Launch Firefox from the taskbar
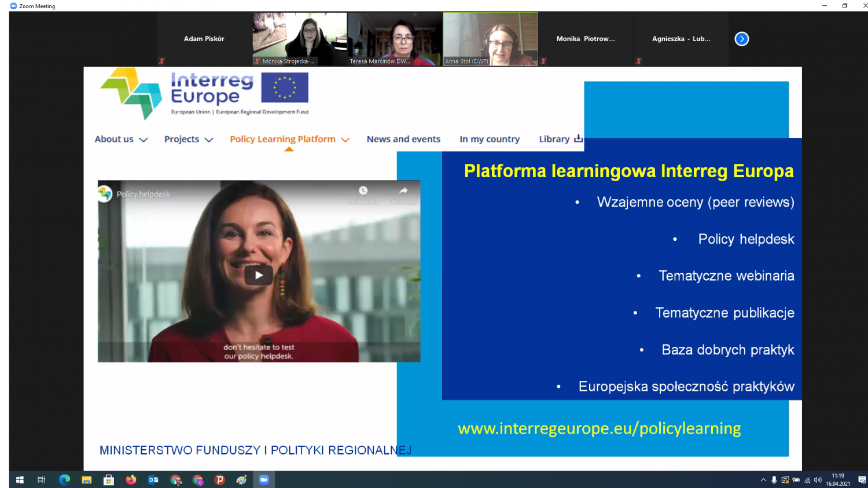The height and width of the screenshot is (488, 868). [131, 479]
